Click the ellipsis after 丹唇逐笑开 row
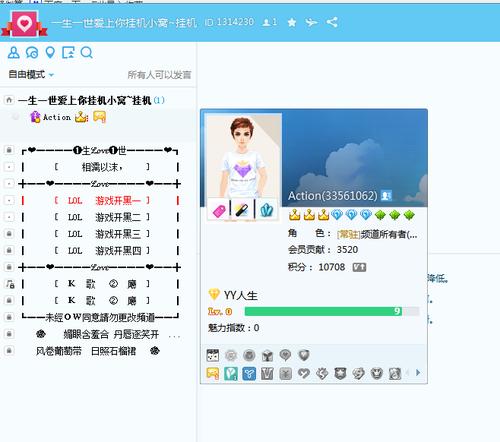Screen dimensions: 500x442 point(174,336)
